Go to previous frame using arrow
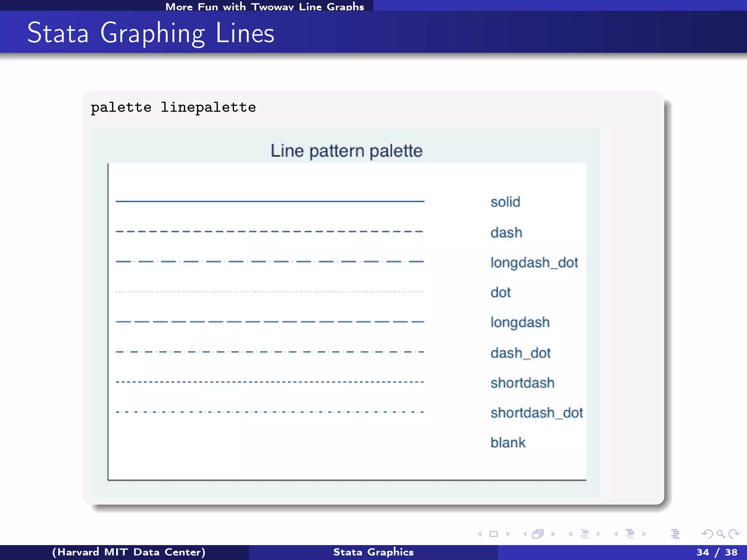Screen dimensions: 747x560 click(525, 534)
